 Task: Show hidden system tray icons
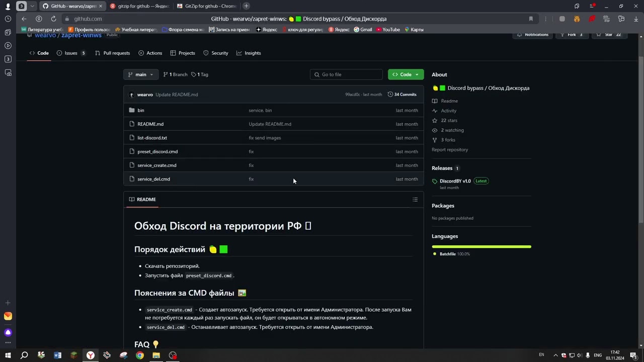555,355
